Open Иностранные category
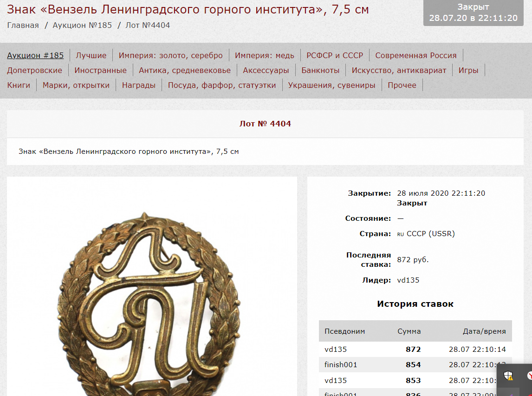Viewport: 532px width, 396px height. (100, 70)
